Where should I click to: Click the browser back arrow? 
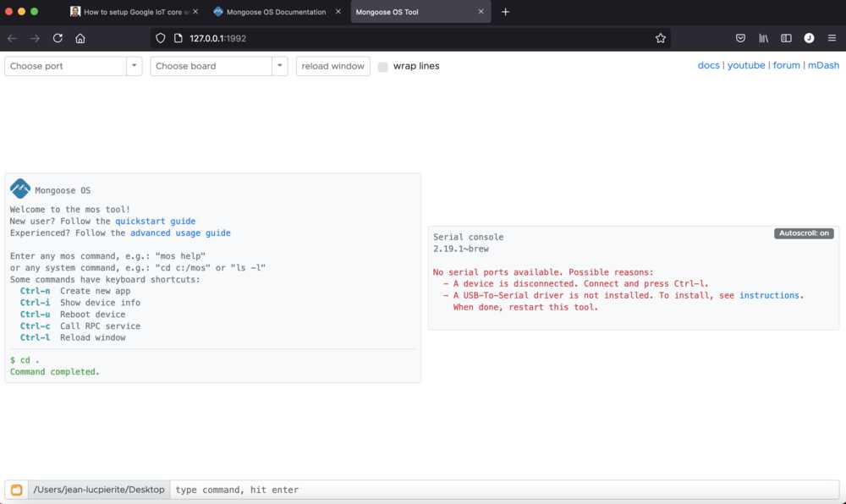tap(13, 38)
